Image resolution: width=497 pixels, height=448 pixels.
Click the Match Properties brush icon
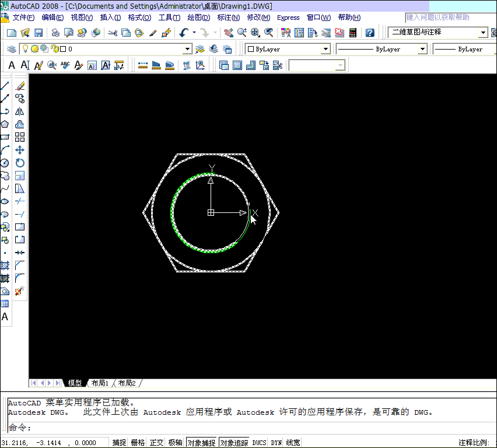(x=153, y=33)
